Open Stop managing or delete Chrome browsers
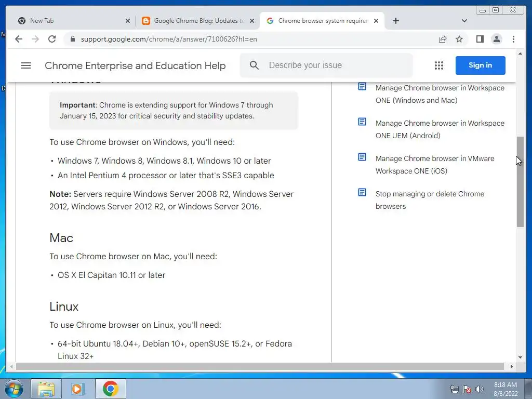This screenshot has width=532, height=399. (x=430, y=200)
